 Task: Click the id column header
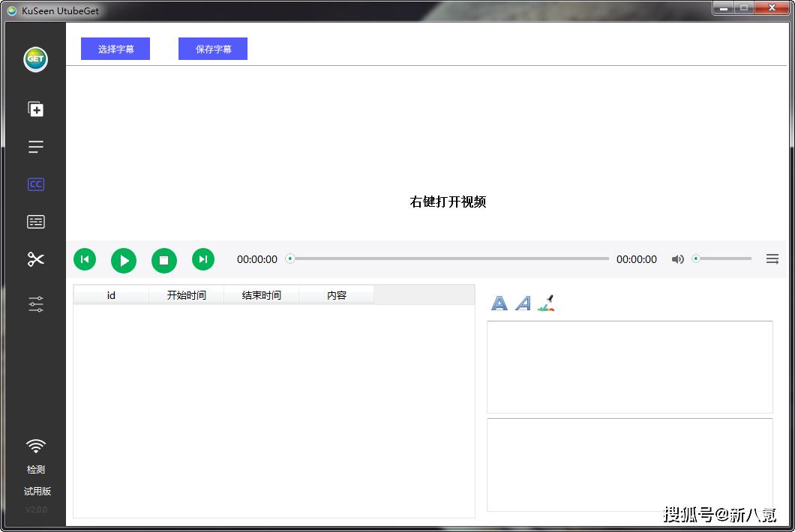click(x=111, y=295)
